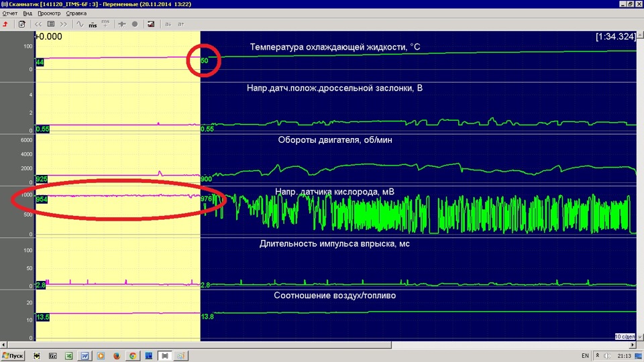Click the Температура охлаждающей жидкости graph title

click(x=335, y=47)
